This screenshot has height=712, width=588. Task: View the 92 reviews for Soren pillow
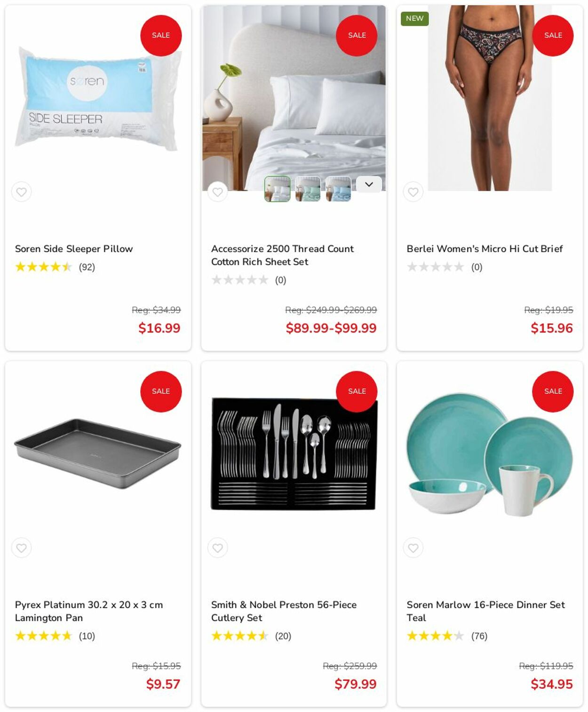tap(87, 267)
